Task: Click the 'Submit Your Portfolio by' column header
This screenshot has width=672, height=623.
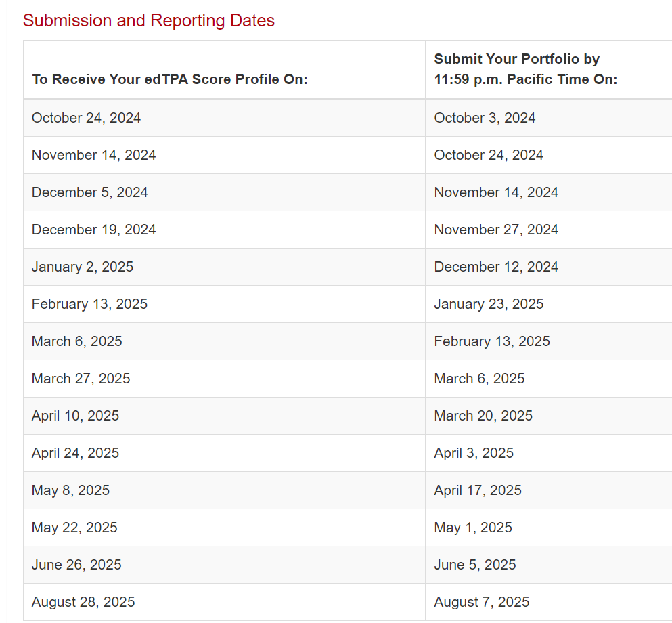Action: click(x=516, y=59)
